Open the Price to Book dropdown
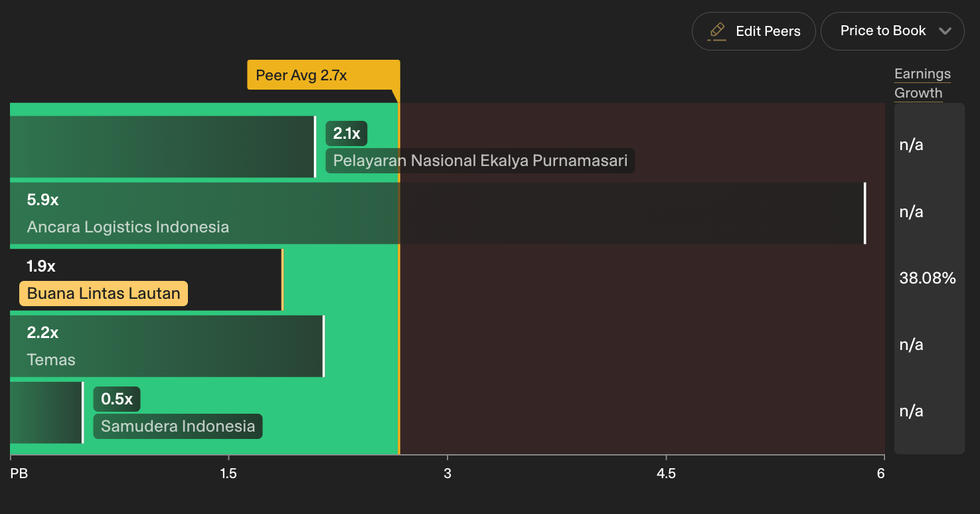The image size is (980, 514). coord(892,31)
